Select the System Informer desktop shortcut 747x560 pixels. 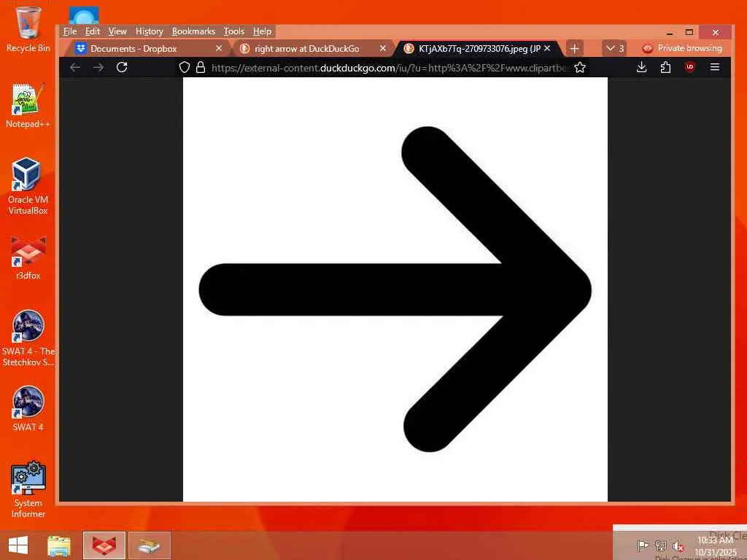28,489
